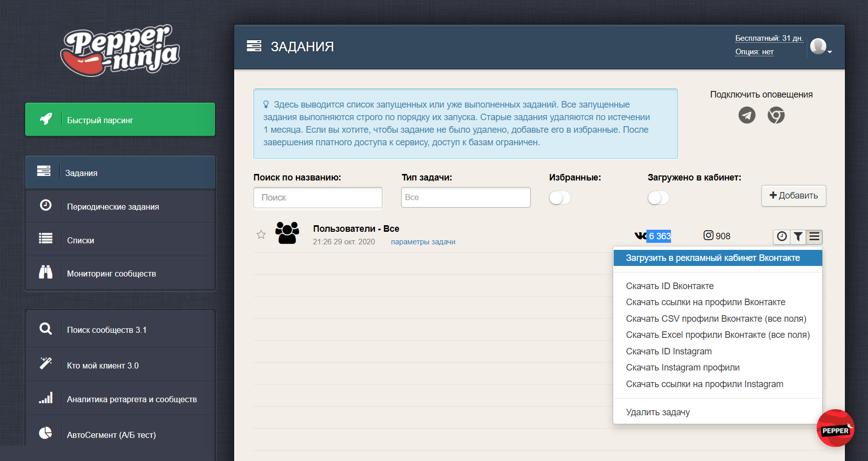This screenshot has height=461, width=868.
Task: Select Загрузить в рекламный кабинет Вконтакте
Action: [718, 258]
